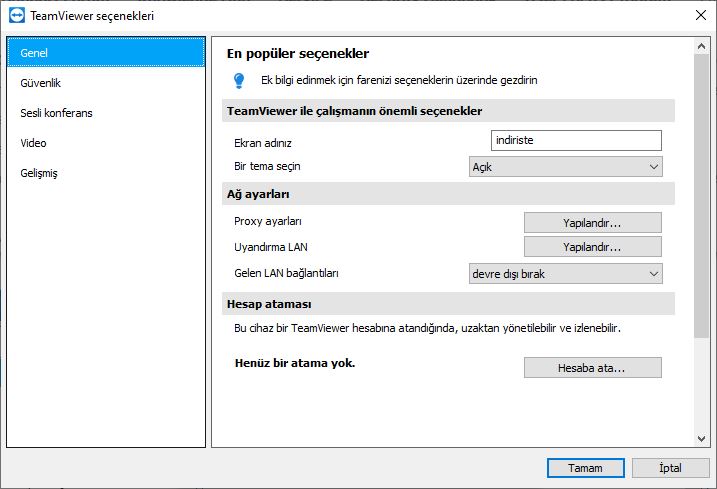Close the TeamViewer seçenekleri window

pos(701,15)
